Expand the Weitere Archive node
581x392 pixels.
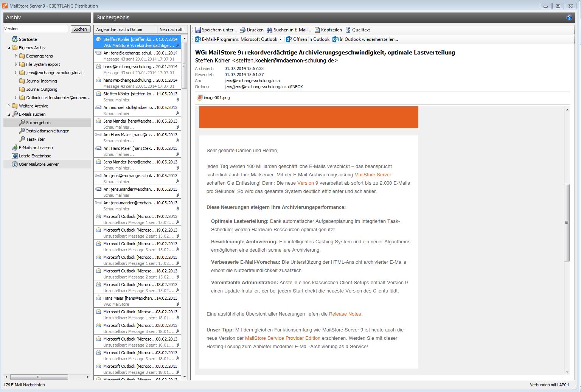tap(9, 106)
